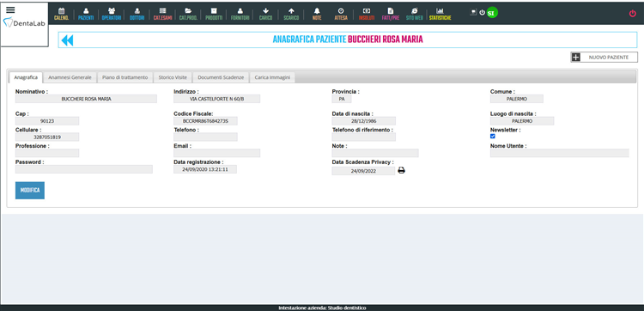Click the NUOVO PAZIENTE button
This screenshot has width=644, height=311.
605,57
